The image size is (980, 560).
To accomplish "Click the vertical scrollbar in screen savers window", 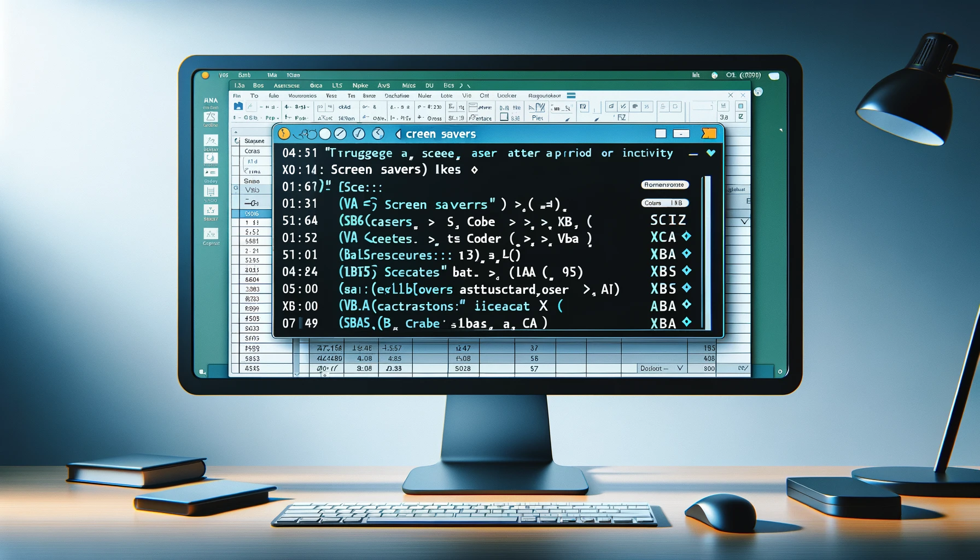I will point(708,252).
